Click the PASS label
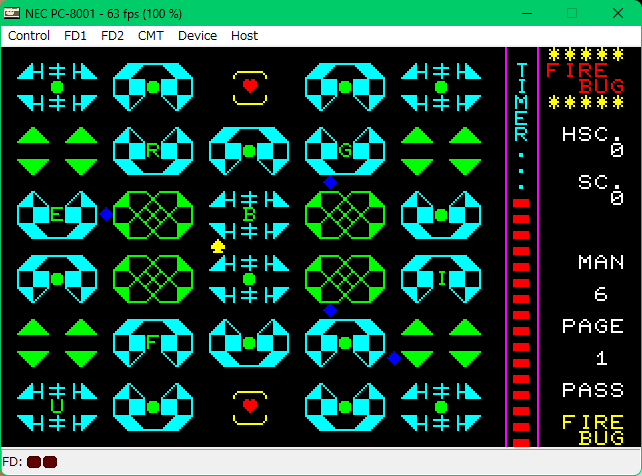The width and height of the screenshot is (642, 476). (593, 390)
